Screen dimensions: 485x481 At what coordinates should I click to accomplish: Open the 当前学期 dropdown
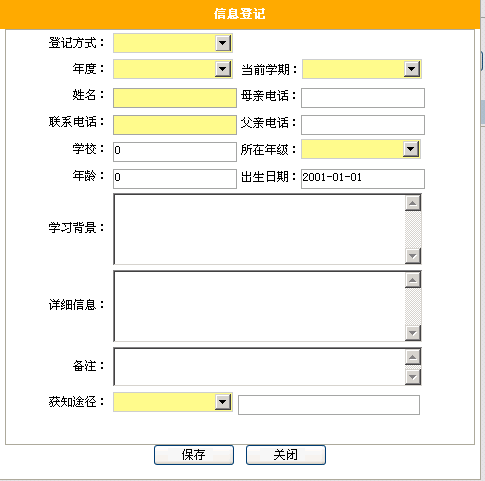tap(362, 69)
